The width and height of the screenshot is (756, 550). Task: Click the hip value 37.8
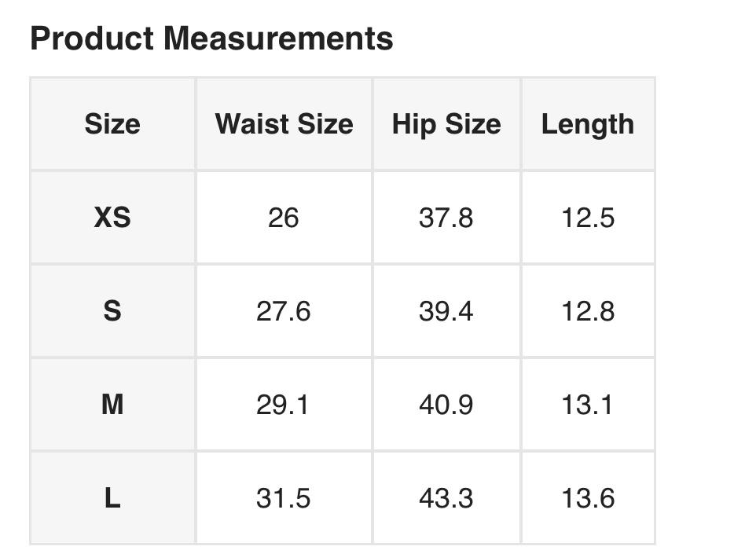pyautogui.click(x=446, y=218)
